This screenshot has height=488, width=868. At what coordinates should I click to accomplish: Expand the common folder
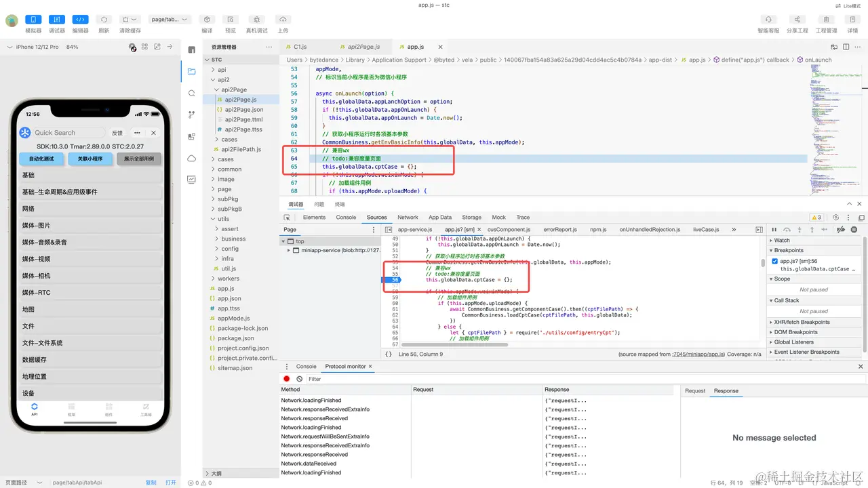[x=241, y=169]
